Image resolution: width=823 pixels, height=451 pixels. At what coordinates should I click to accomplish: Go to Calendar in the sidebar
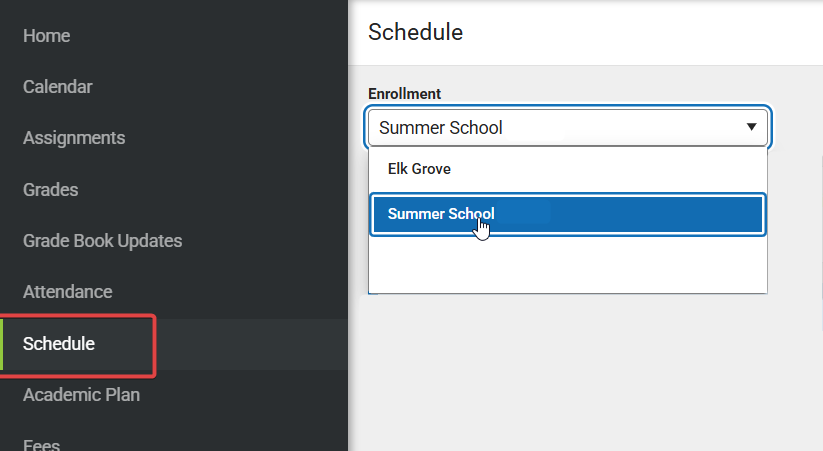coord(57,87)
